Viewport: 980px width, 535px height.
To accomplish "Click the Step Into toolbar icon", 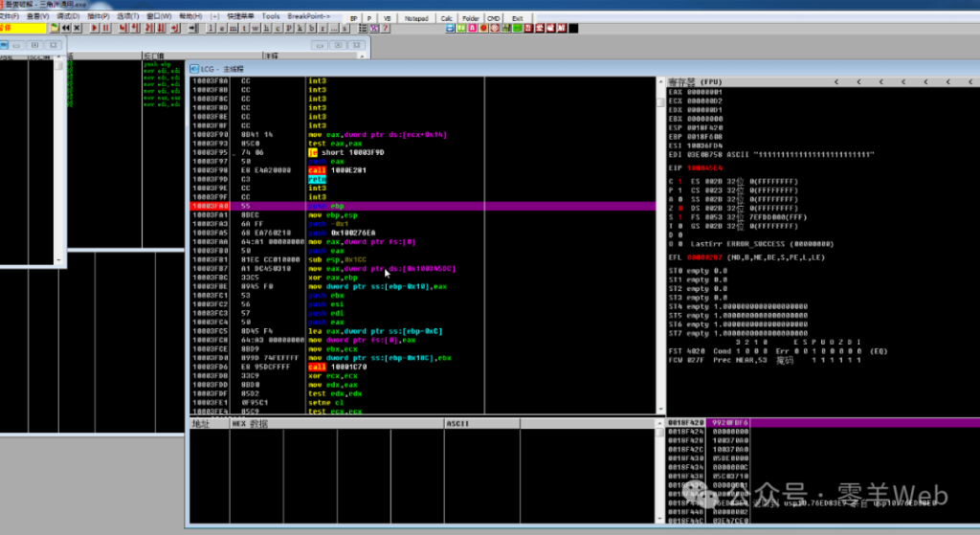I will click(123, 28).
